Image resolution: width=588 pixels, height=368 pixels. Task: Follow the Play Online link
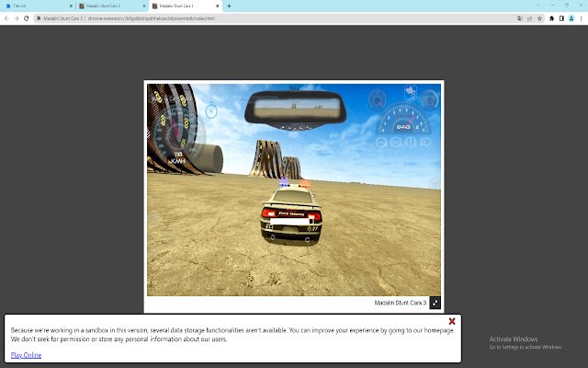pos(27,355)
